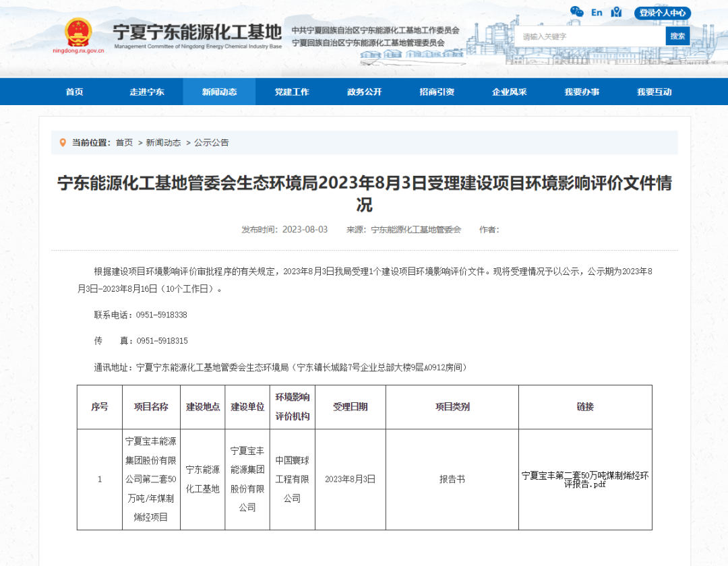The width and height of the screenshot is (728, 566).
Task: Select the 报告书 category cell
Action: tap(452, 479)
